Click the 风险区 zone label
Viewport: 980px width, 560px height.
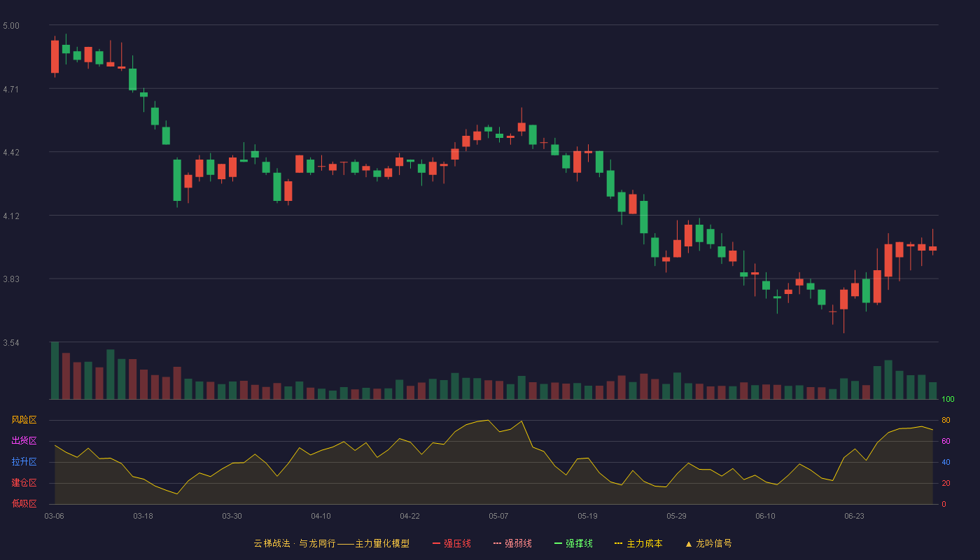point(24,420)
